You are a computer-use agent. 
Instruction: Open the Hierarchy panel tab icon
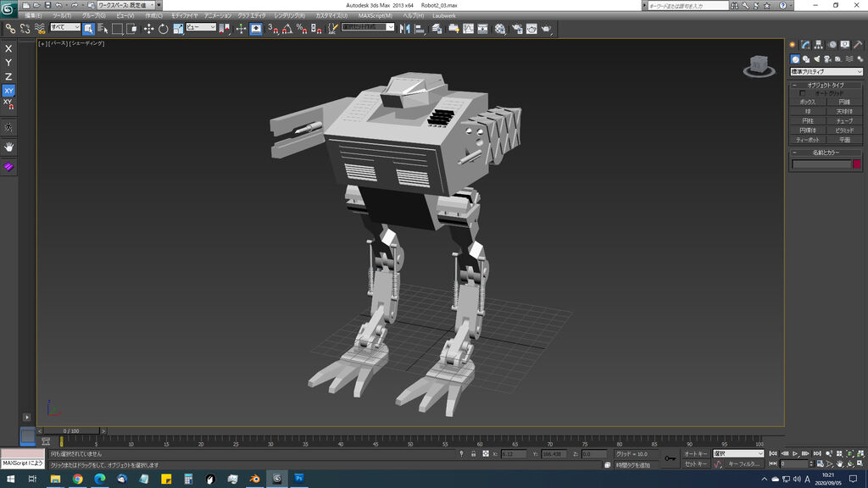point(820,44)
